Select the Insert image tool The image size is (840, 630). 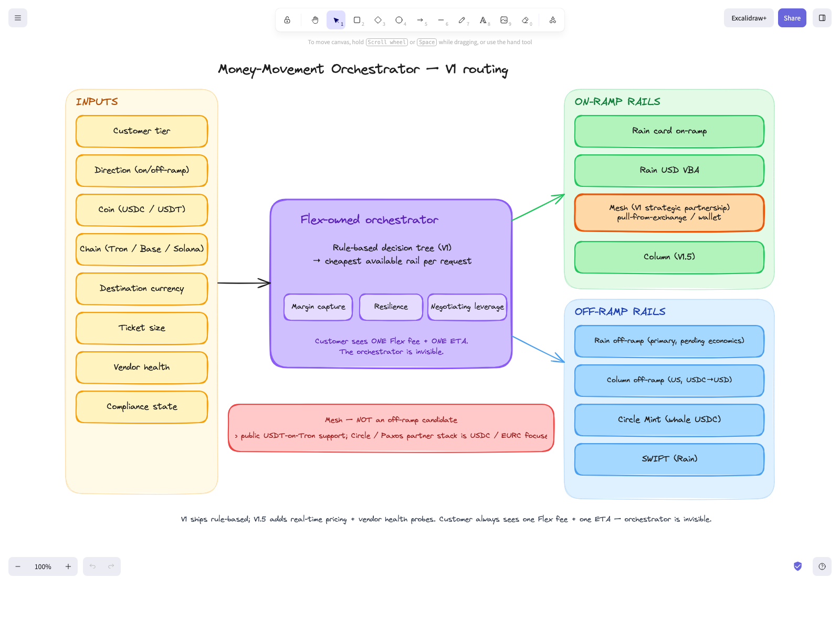point(504,20)
